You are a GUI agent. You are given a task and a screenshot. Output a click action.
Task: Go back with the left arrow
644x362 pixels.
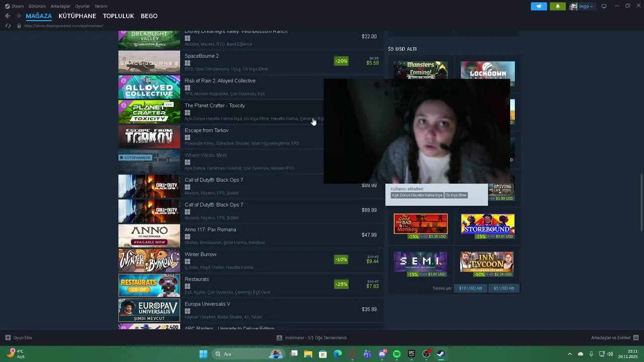tap(8, 16)
